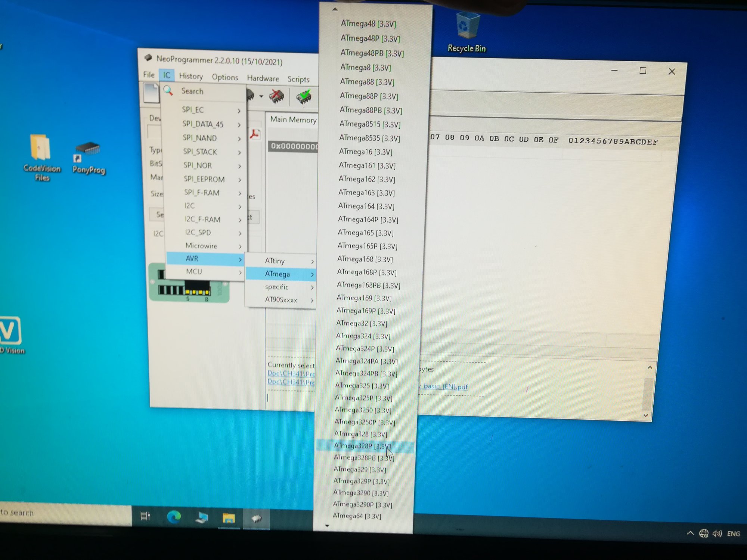Viewport: 747px width, 560px height.
Task: Show hidden tray icons chevron
Action: (x=690, y=533)
